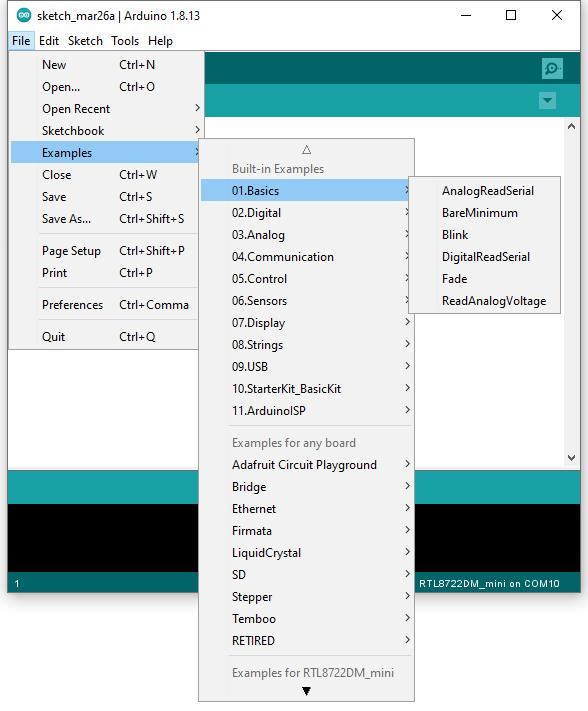This screenshot has width=588, height=711.
Task: Choose Quit in the File menu
Action: click(x=105, y=336)
